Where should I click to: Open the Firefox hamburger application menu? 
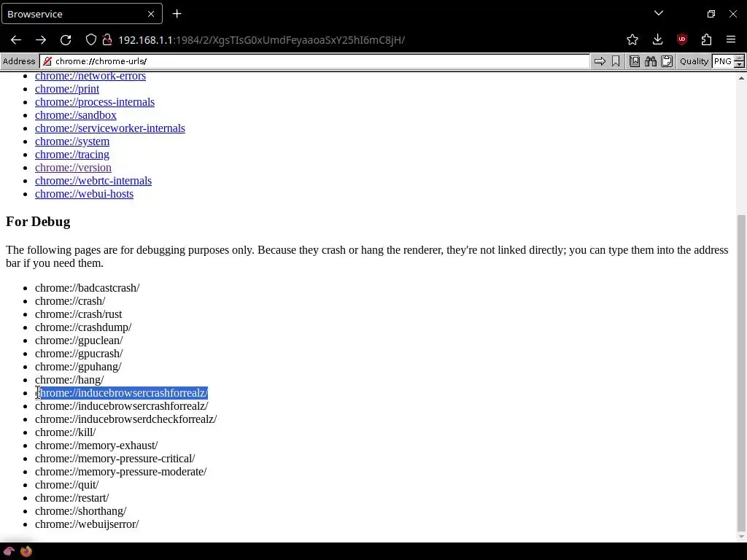(731, 40)
